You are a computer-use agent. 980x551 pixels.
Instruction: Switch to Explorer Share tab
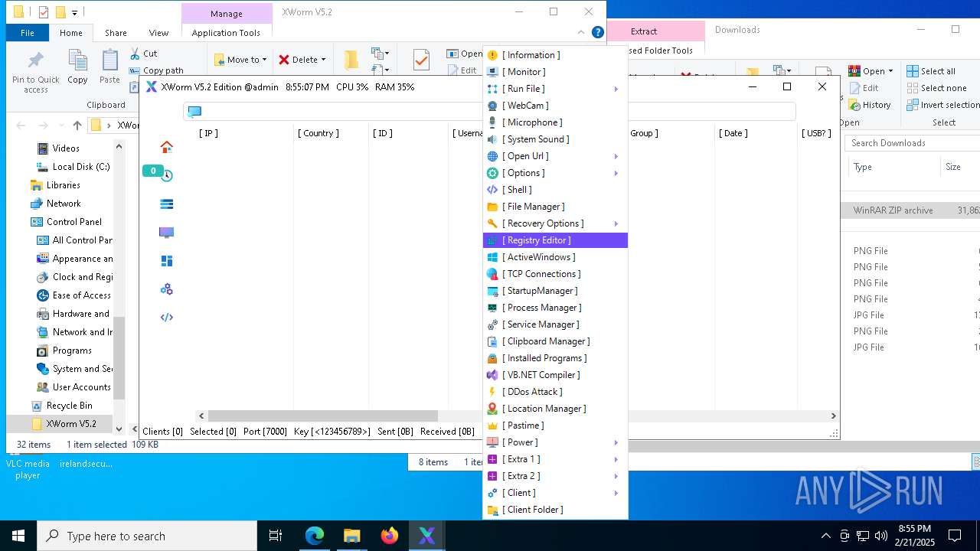(x=116, y=33)
